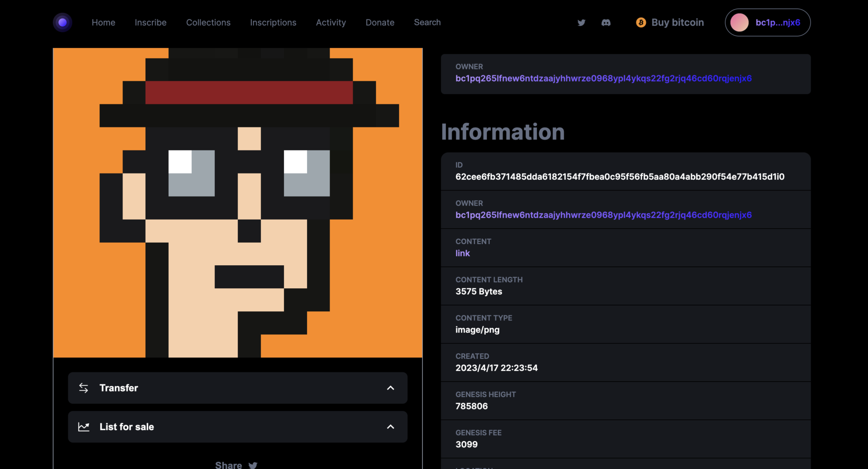Click the Transfer arrows icon
Screen dimensions: 868x469
click(84, 388)
